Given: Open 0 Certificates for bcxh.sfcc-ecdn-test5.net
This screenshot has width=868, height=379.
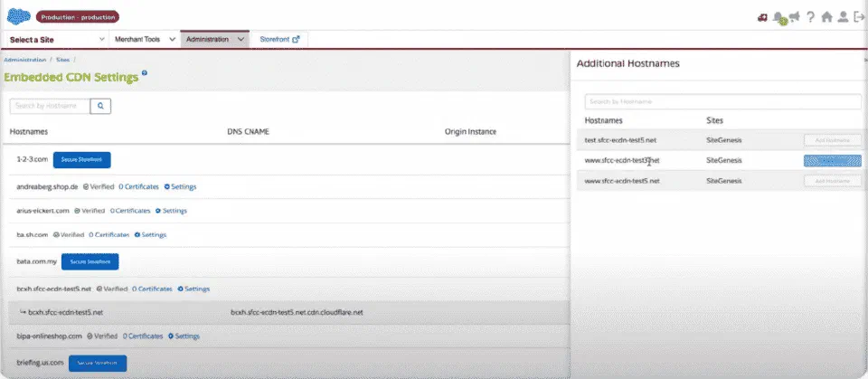Looking at the screenshot, I should coord(152,289).
